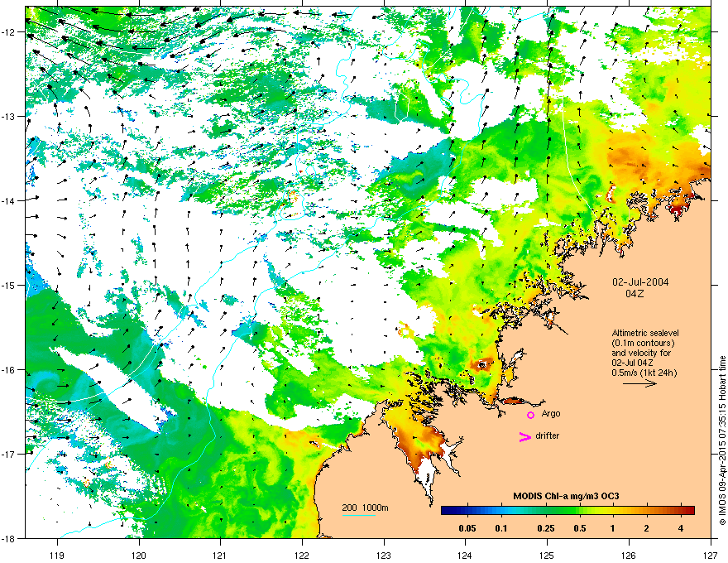This screenshot has width=728, height=563.
Task: Click longitude axis label 121
Action: click(x=221, y=555)
